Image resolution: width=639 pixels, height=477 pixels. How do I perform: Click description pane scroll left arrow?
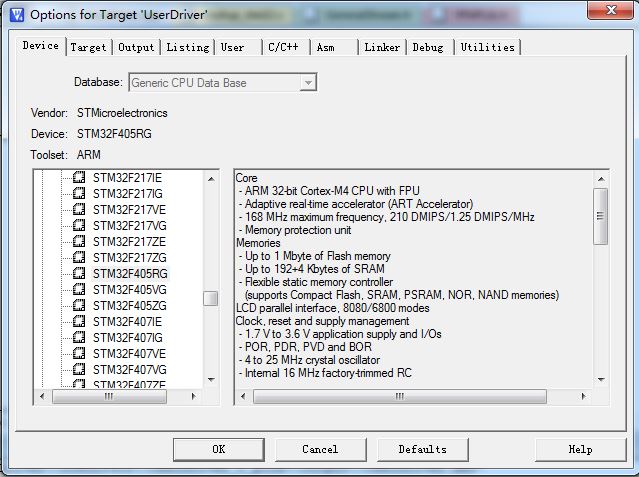[243, 396]
